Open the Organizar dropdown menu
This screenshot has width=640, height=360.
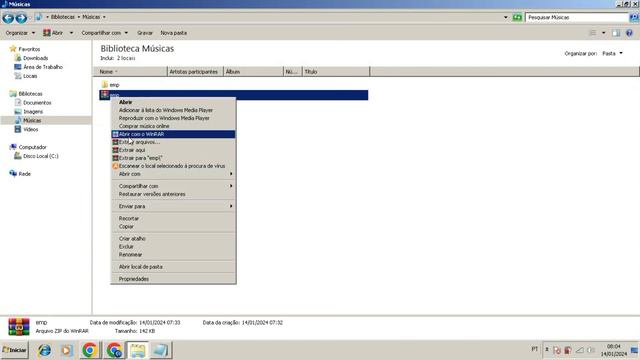click(20, 33)
